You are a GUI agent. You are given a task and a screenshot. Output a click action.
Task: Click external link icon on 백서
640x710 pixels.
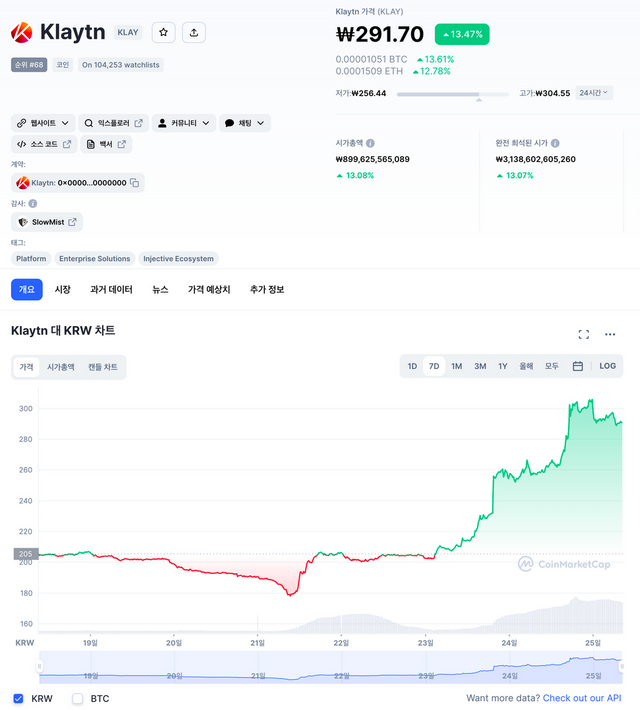pos(121,144)
